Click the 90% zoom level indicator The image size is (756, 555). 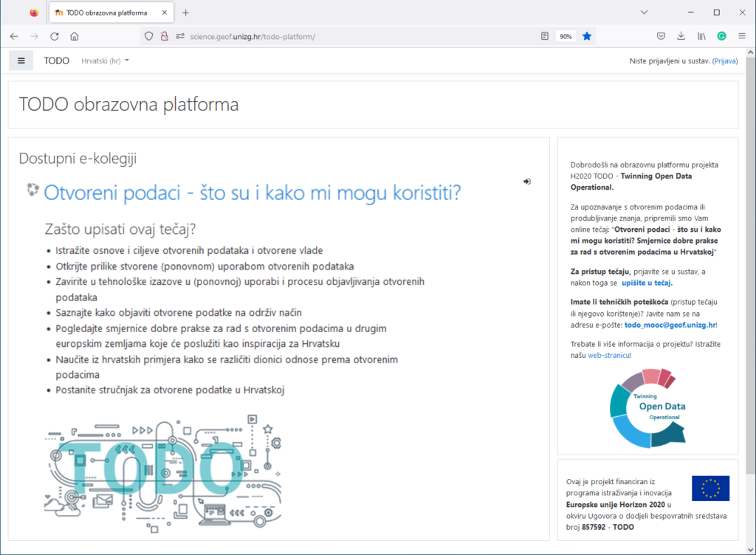(566, 36)
